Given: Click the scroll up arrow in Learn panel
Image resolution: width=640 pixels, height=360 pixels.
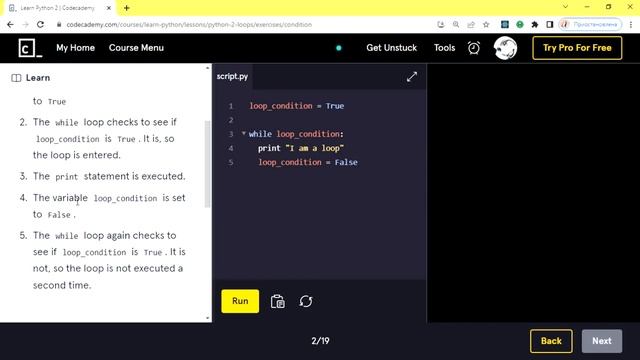Looking at the screenshot, I should [207, 68].
